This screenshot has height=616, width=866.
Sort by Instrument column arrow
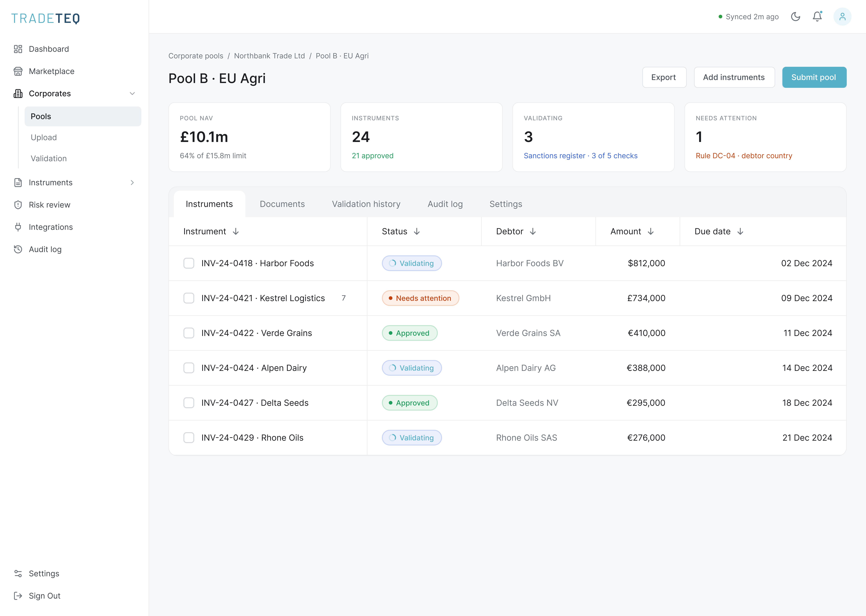click(236, 231)
